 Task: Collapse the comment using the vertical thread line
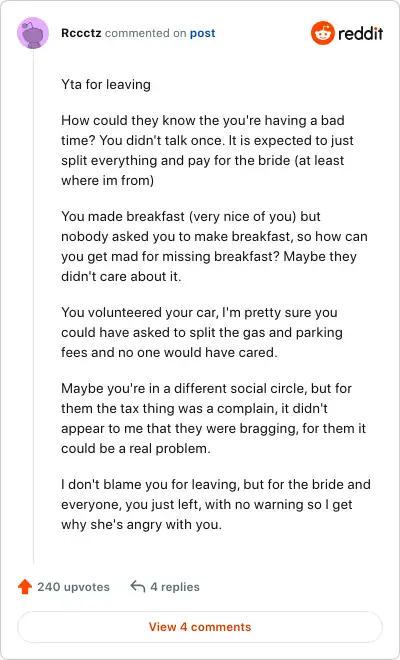33,306
